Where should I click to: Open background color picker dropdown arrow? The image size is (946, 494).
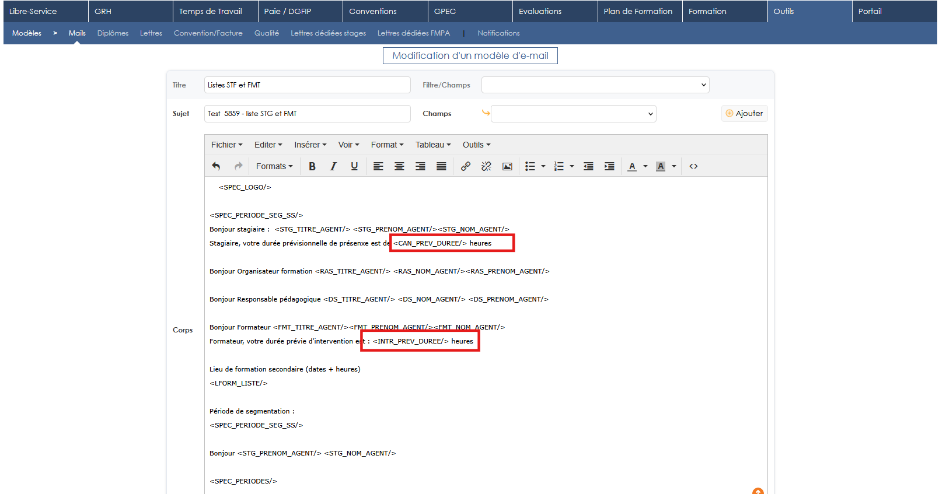pyautogui.click(x=674, y=166)
